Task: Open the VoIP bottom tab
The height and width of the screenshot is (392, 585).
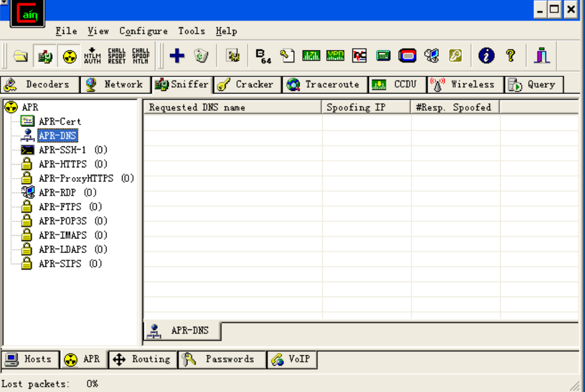Action: (x=292, y=359)
